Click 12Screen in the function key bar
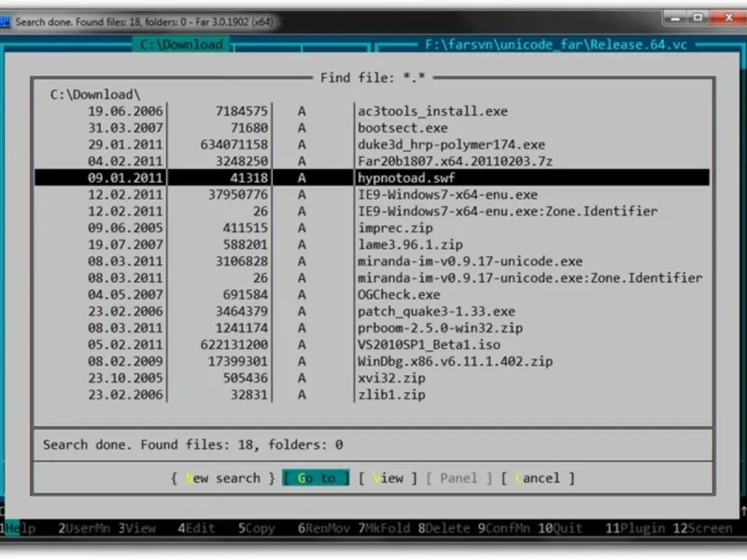The width and height of the screenshot is (747, 560). coord(703,528)
